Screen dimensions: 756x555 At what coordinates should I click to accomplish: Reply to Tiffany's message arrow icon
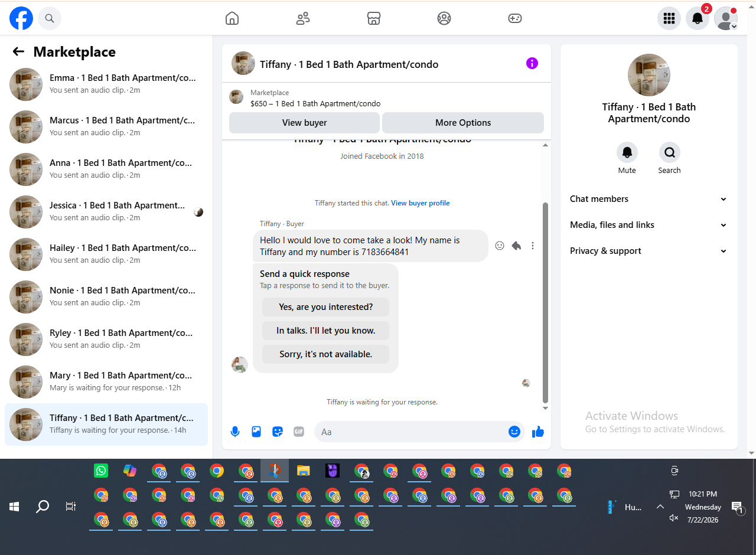click(516, 246)
